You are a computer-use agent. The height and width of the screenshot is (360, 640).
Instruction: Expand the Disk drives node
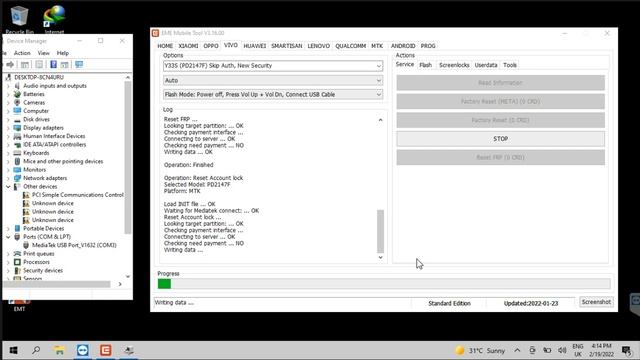click(x=8, y=119)
